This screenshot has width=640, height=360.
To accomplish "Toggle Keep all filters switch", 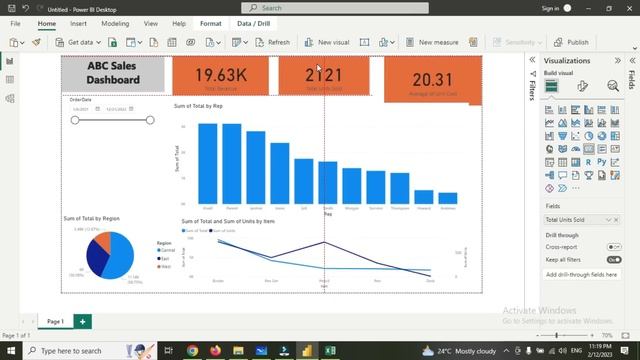I will coord(613,260).
